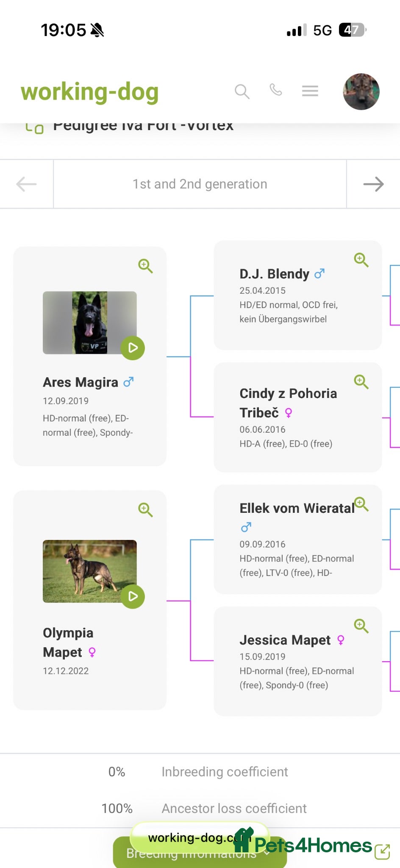Go to previous generation with left arrow

point(26,184)
